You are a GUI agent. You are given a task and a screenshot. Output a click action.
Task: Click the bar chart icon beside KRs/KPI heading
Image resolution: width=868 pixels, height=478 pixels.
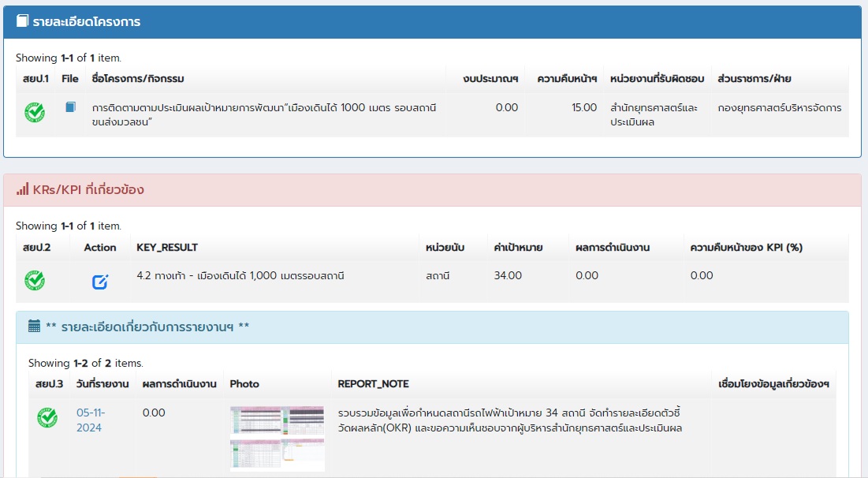pos(22,189)
